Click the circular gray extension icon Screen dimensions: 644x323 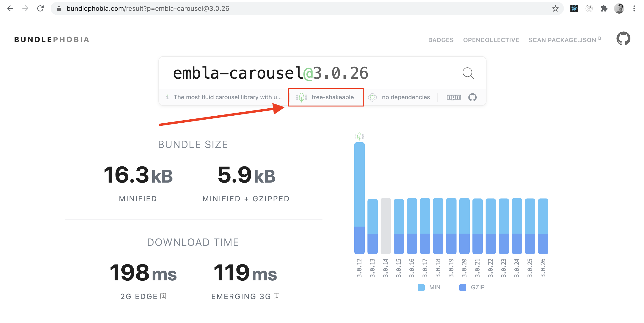coord(589,8)
